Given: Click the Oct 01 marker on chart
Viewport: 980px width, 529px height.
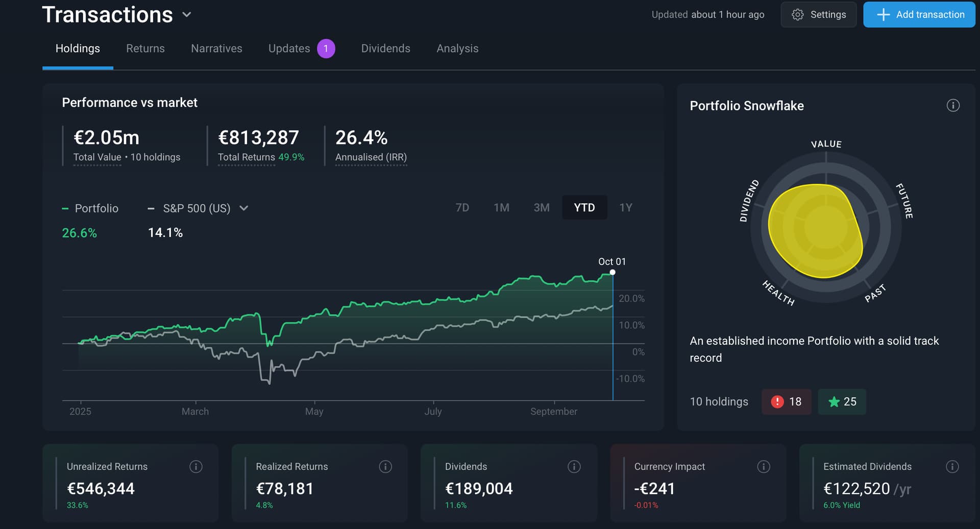Looking at the screenshot, I should pyautogui.click(x=612, y=272).
